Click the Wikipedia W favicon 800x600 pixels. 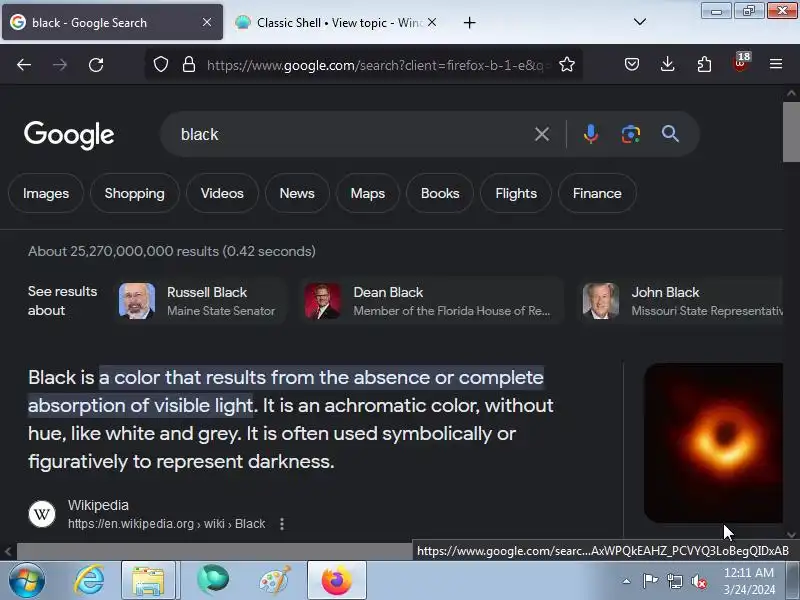[x=42, y=514]
